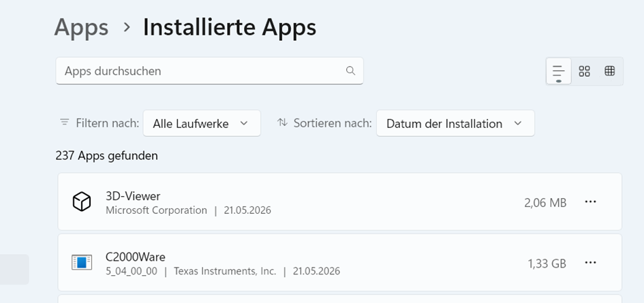
Task: Click the 5_04_00_00 version text
Action: pyautogui.click(x=132, y=271)
